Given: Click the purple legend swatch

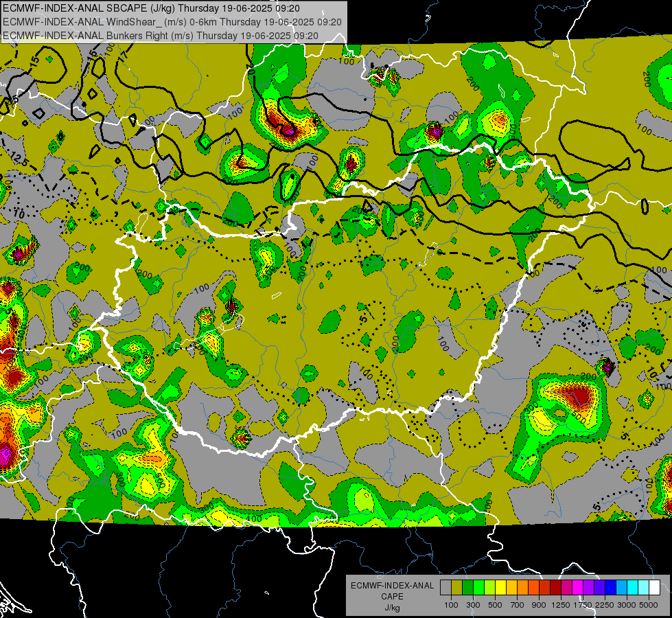Looking at the screenshot, I should click(588, 588).
